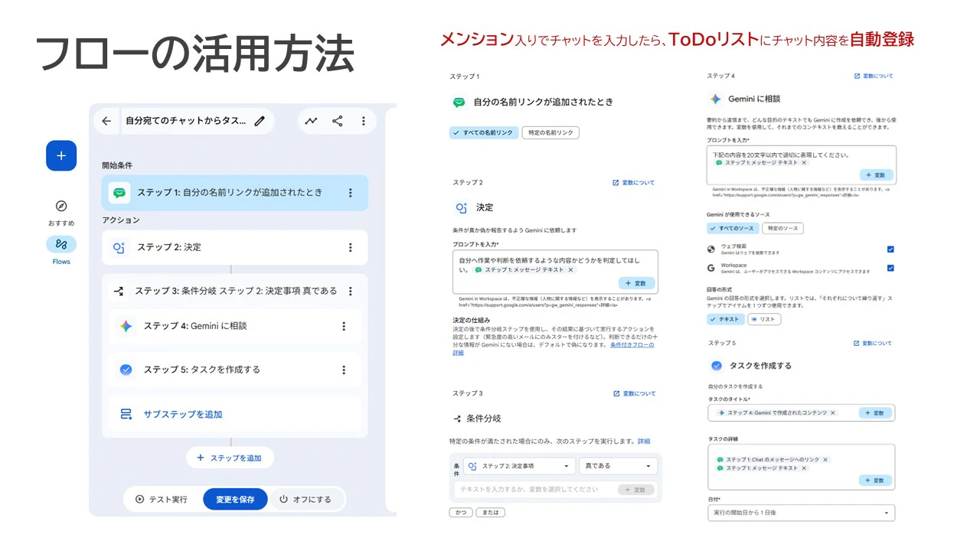Click the 決定 prompt text area

tap(556, 271)
